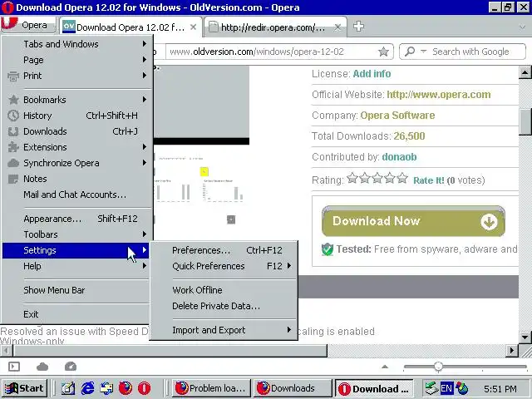Open the Bookmarks submenu

(76, 100)
